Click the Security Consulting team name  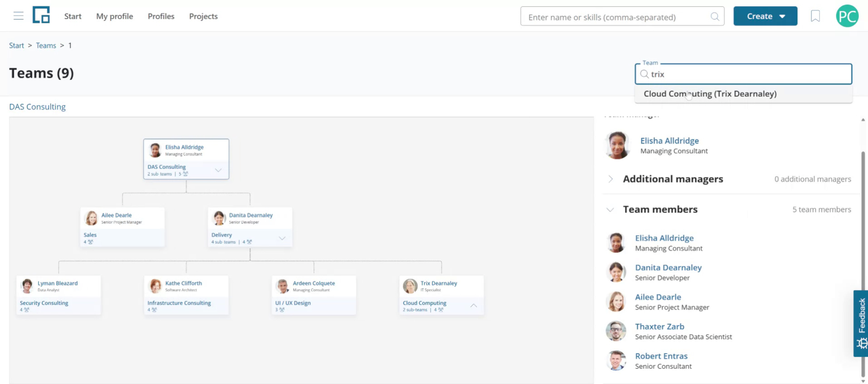(44, 303)
